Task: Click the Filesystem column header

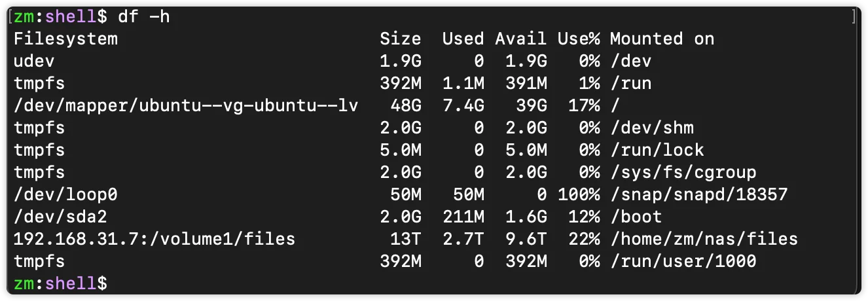Action: coord(65,39)
